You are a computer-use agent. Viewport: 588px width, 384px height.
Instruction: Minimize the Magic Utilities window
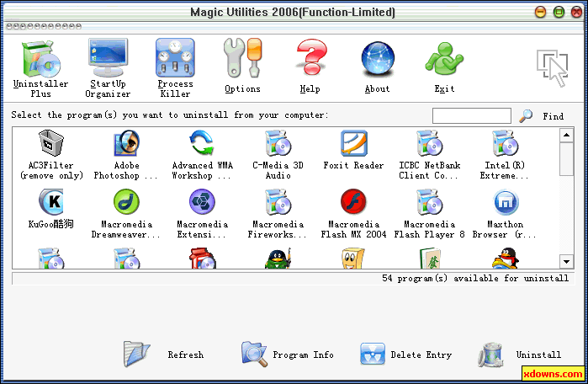(540, 12)
